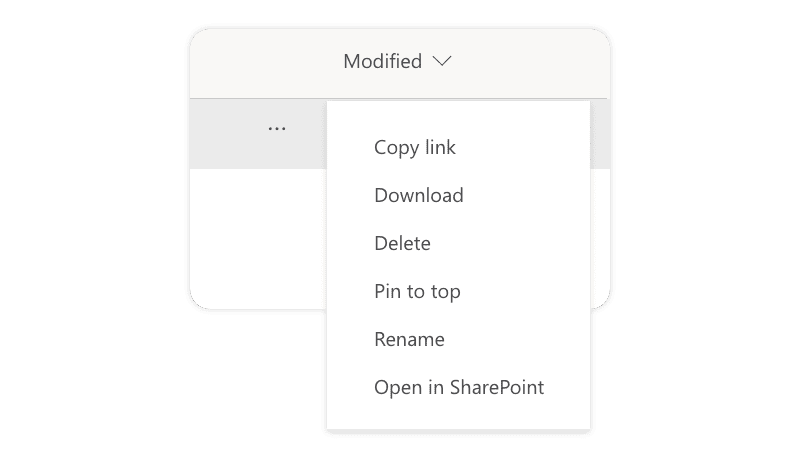
Task: Open the selected file in SharePoint
Action: (459, 387)
